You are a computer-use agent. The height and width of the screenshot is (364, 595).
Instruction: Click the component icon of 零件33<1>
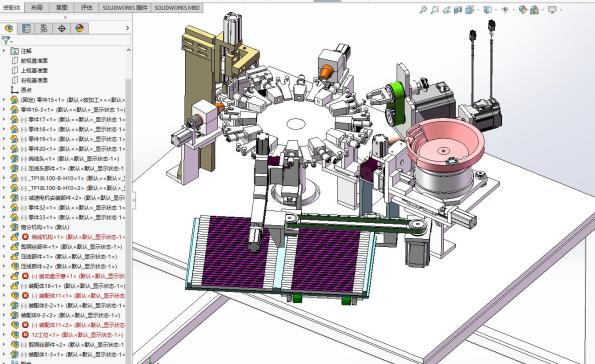[x=14, y=217]
